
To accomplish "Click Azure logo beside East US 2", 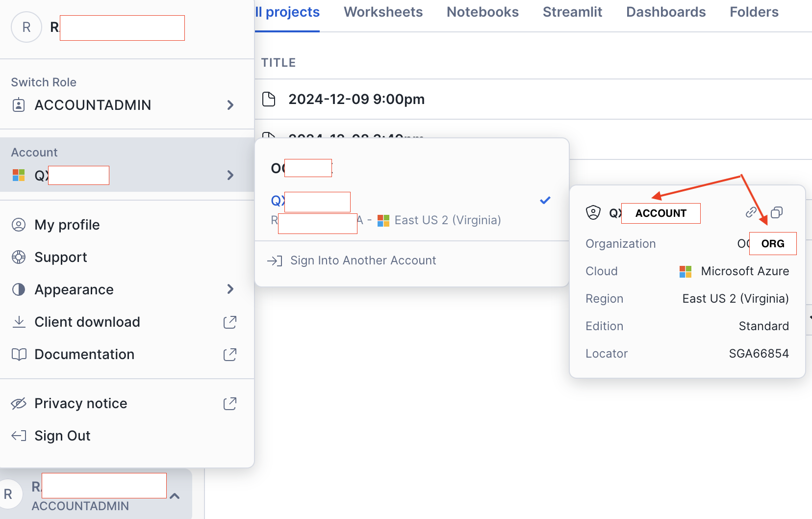I will 383,220.
